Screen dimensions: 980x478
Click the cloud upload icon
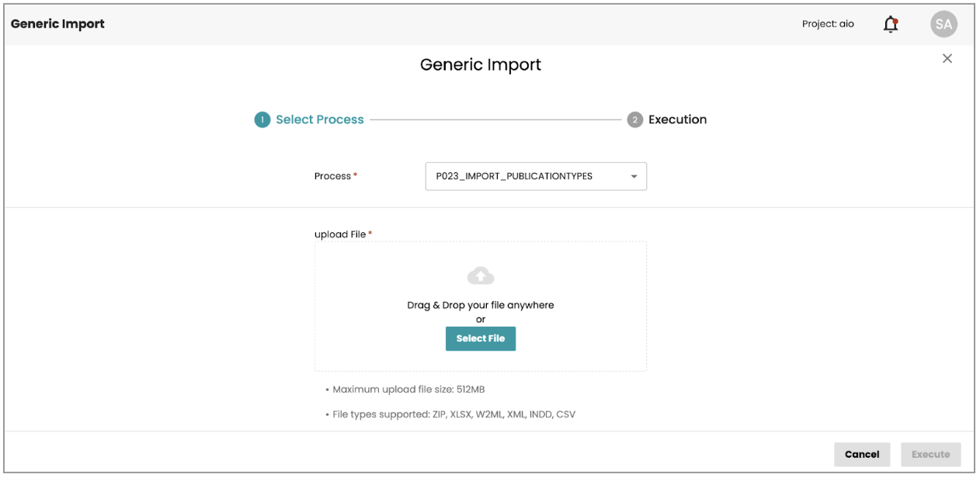481,275
